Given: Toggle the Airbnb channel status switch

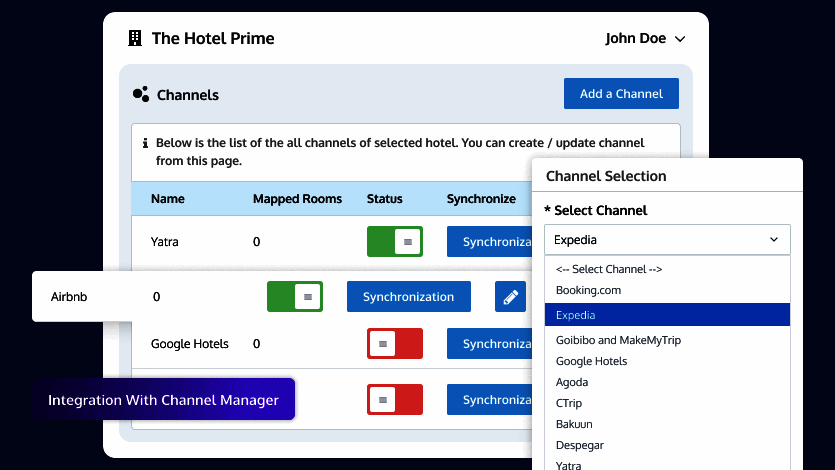Looking at the screenshot, I should tap(294, 297).
